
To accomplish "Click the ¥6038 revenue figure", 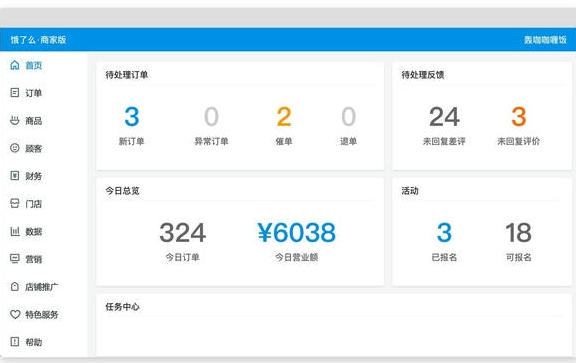I will (x=296, y=232).
